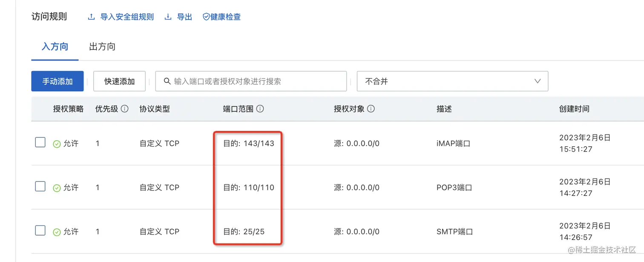Click the info icon beside 优先级
The width and height of the screenshot is (644, 262).
pos(125,109)
